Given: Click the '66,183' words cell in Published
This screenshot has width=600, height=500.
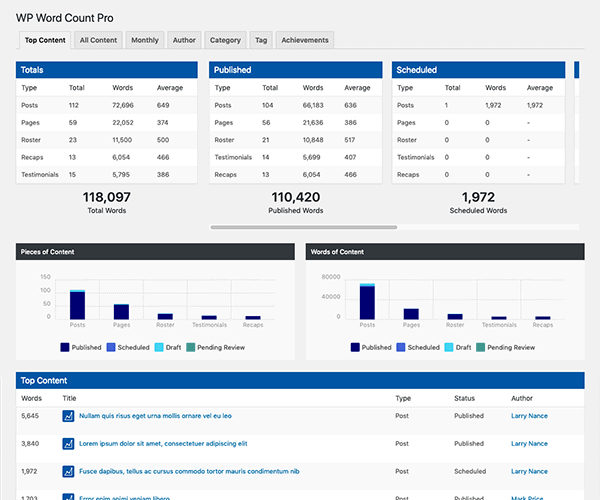Looking at the screenshot, I should (x=313, y=105).
